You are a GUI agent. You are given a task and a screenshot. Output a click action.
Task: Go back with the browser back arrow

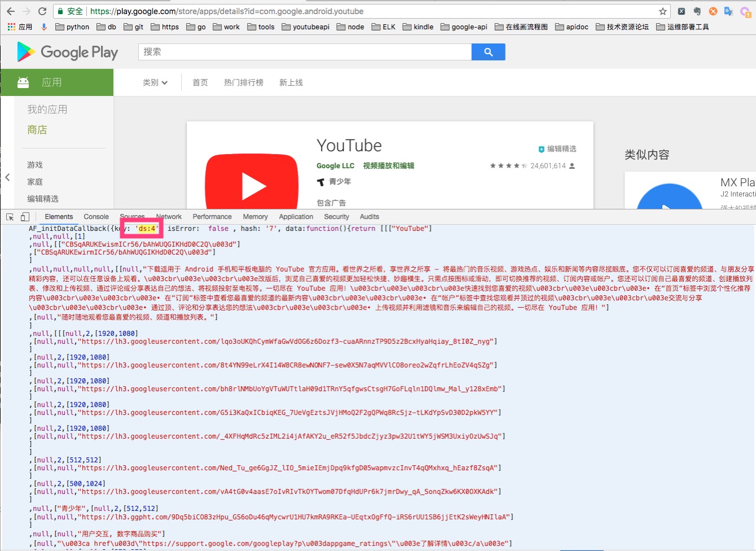pos(11,11)
